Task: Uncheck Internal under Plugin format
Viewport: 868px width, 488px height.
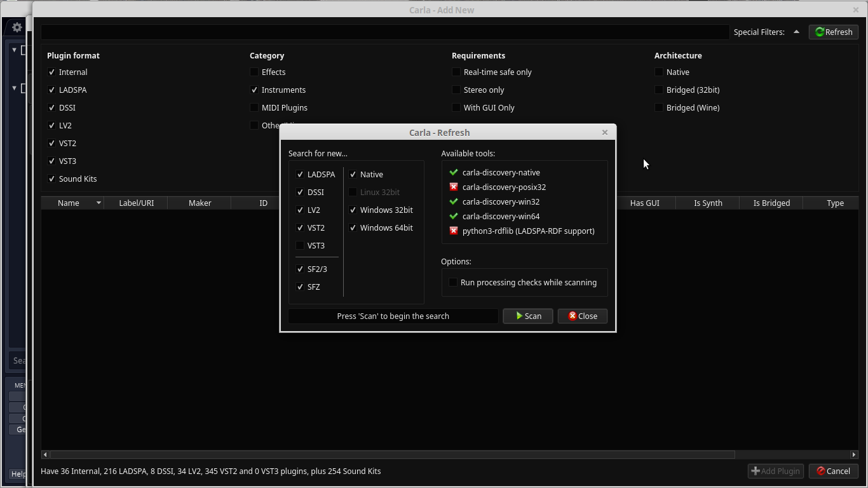Action: (x=51, y=72)
